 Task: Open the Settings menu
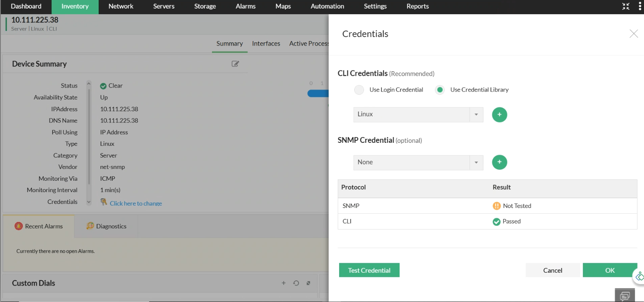[375, 7]
